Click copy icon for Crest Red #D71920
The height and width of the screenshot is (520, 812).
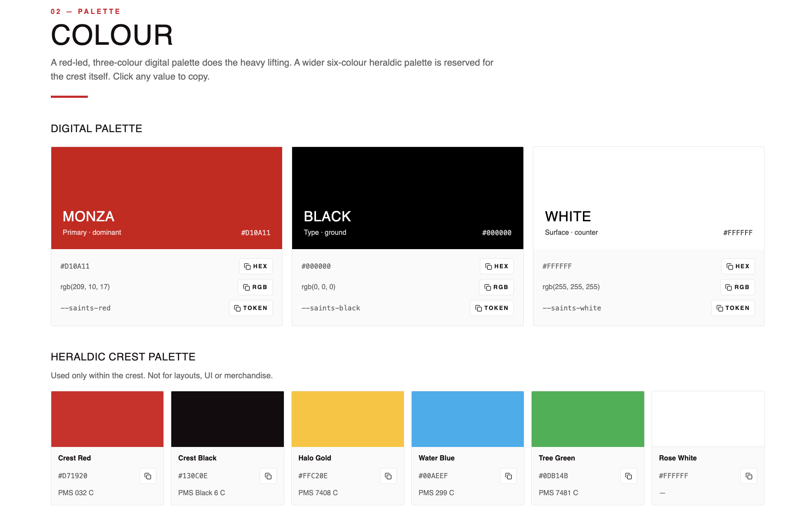(x=148, y=476)
